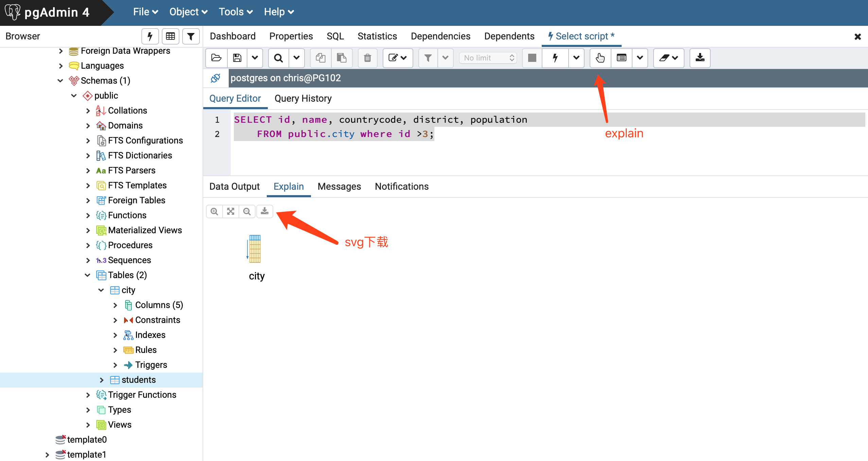
Task: Click the Browser view data grid button
Action: pyautogui.click(x=170, y=36)
